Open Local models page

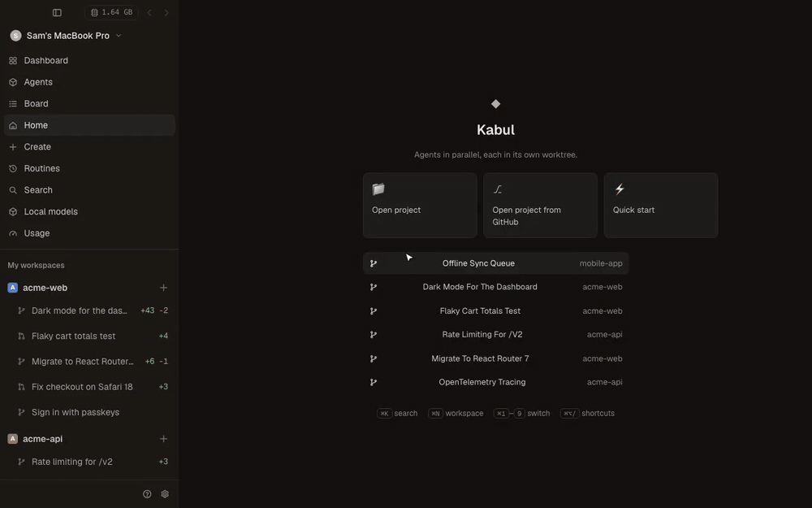[x=89, y=211]
